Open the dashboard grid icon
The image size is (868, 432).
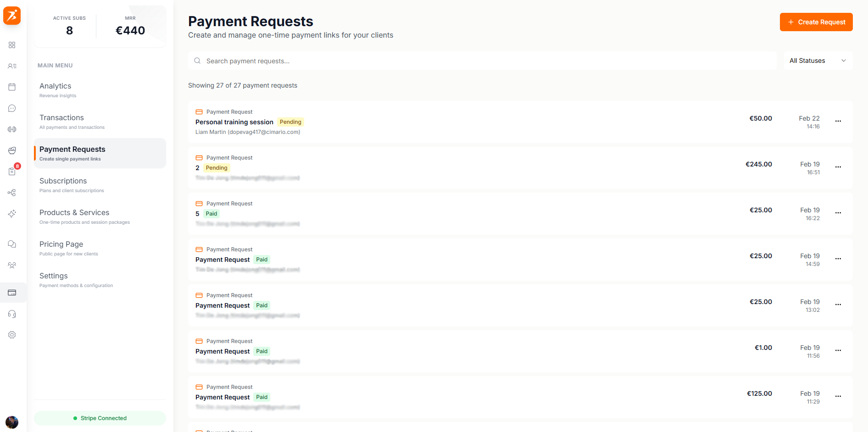[12, 45]
